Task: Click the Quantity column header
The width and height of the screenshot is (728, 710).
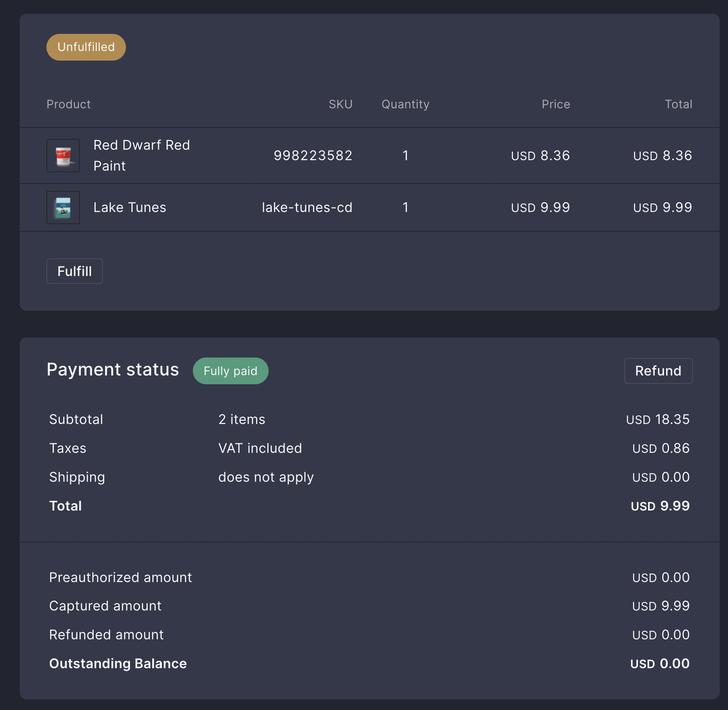Action: click(x=405, y=104)
